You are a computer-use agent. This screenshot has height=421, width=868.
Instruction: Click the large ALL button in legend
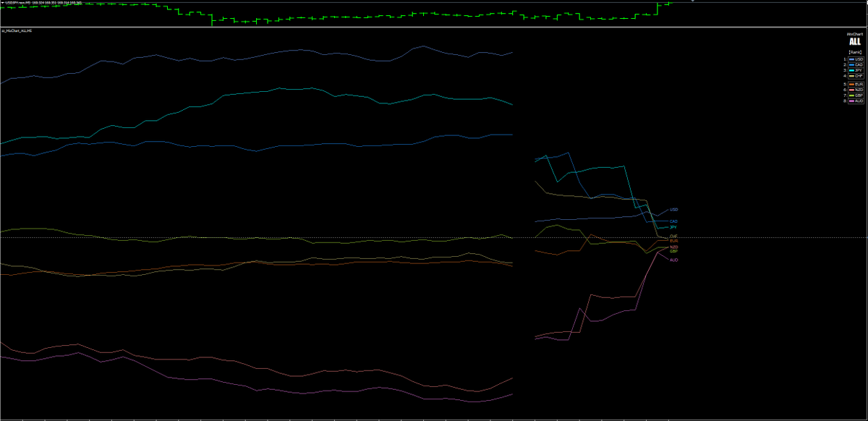pos(855,42)
